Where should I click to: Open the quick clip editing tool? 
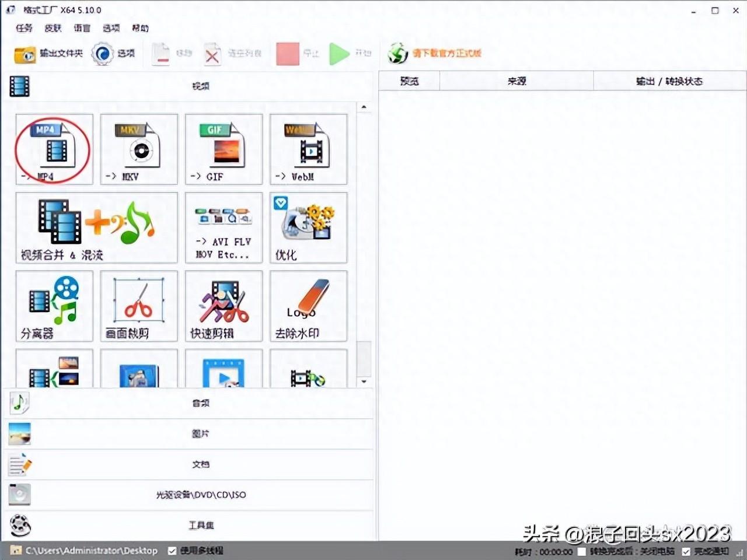pyautogui.click(x=224, y=306)
